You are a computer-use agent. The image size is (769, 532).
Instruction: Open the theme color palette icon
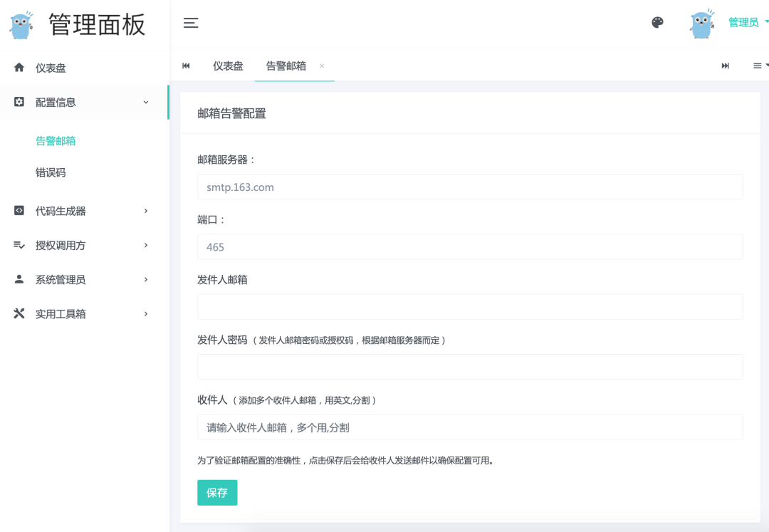[656, 22]
